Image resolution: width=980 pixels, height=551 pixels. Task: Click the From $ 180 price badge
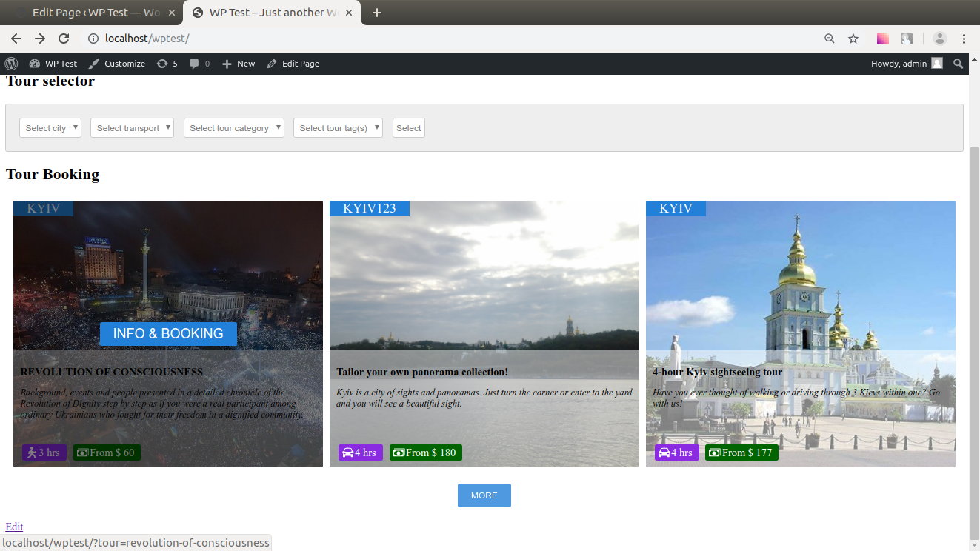click(x=426, y=453)
